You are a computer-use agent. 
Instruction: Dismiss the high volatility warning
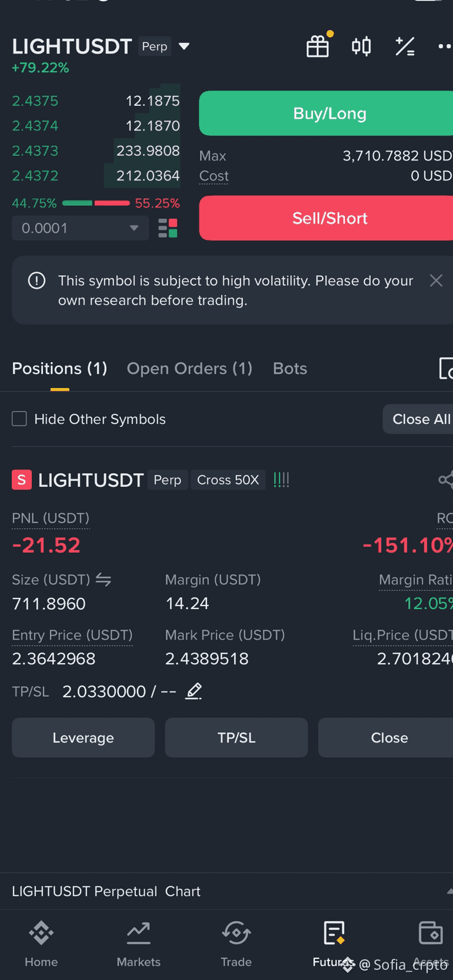436,280
